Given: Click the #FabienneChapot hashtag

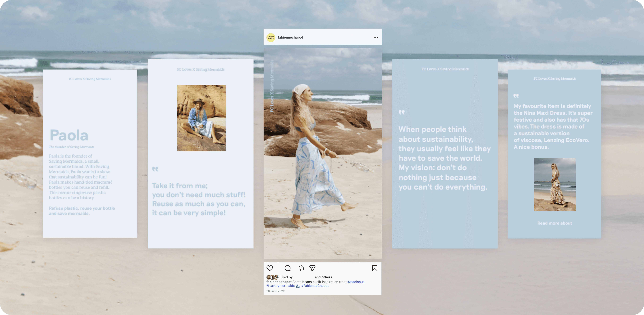Looking at the screenshot, I should 315,286.
